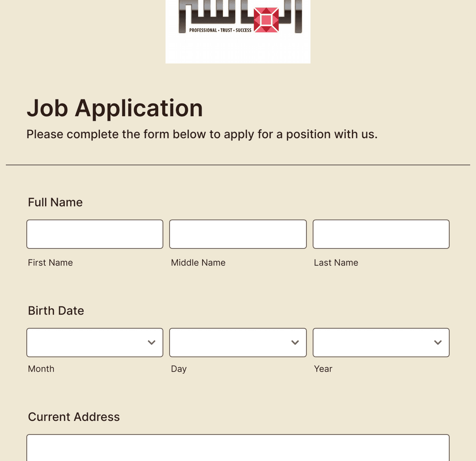
Task: Click the chevron on the Month dropdown
Action: [x=151, y=342]
